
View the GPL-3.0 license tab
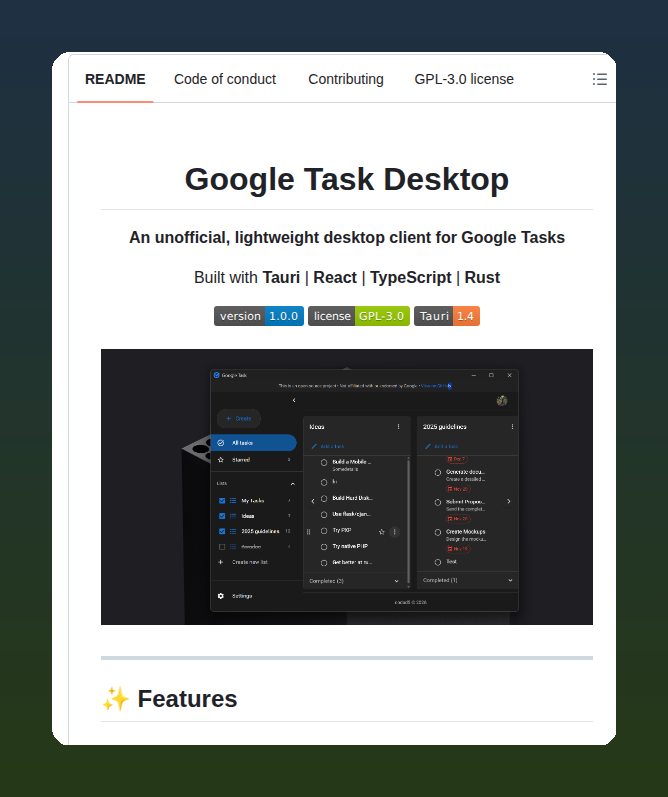(464, 79)
